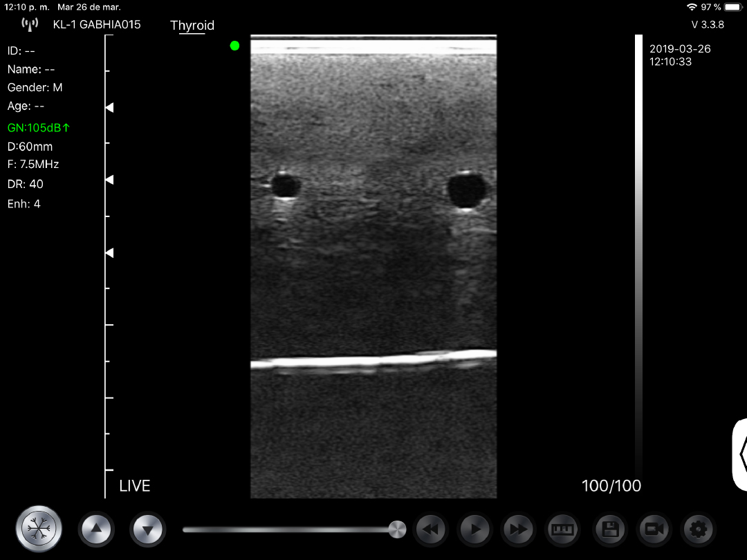The image size is (747, 560).
Task: Click the cine loop slider handle
Action: (x=397, y=530)
